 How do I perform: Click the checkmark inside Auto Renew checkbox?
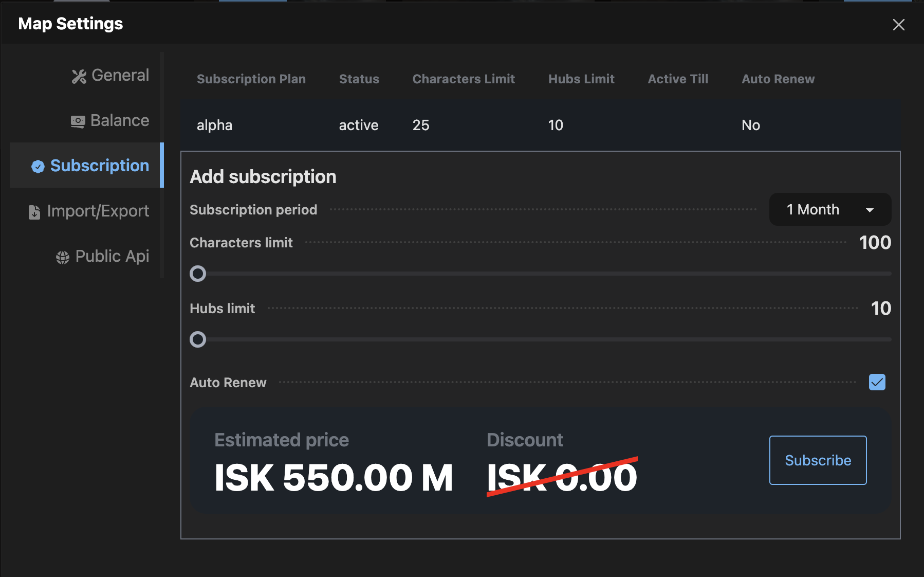(877, 382)
